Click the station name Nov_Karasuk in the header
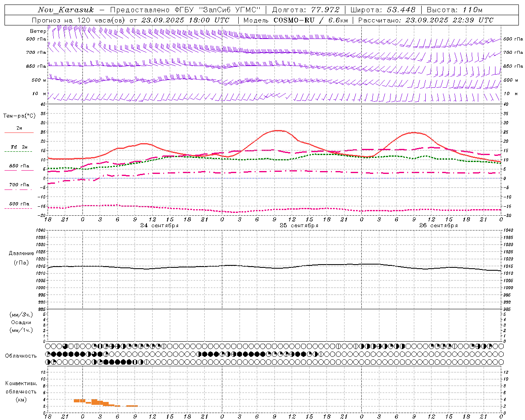 (66, 10)
